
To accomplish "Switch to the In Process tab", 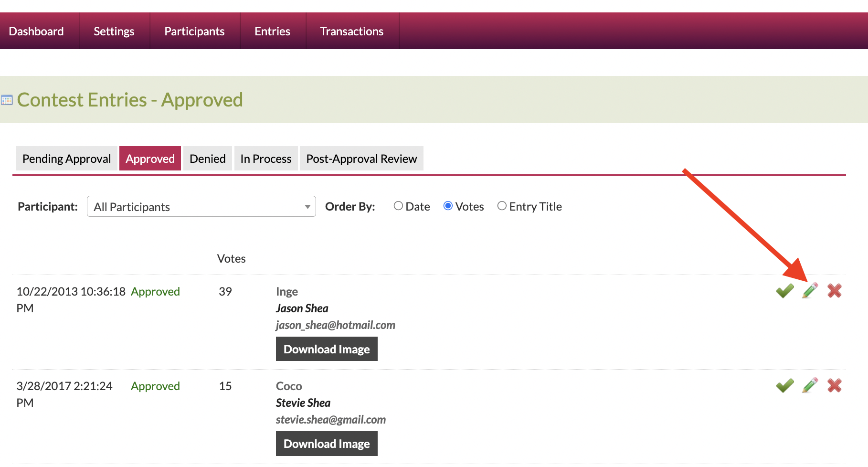I will [x=265, y=159].
